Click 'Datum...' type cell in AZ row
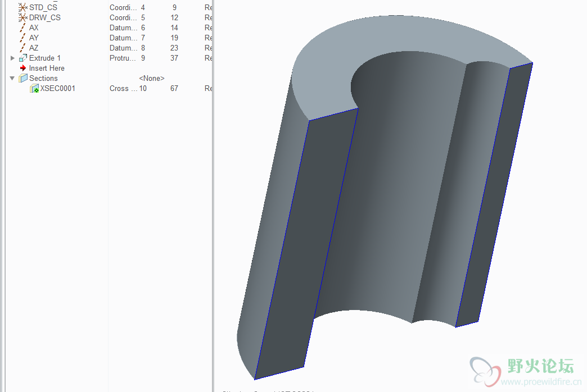Screen dimensions: 587x392 pyautogui.click(x=123, y=48)
